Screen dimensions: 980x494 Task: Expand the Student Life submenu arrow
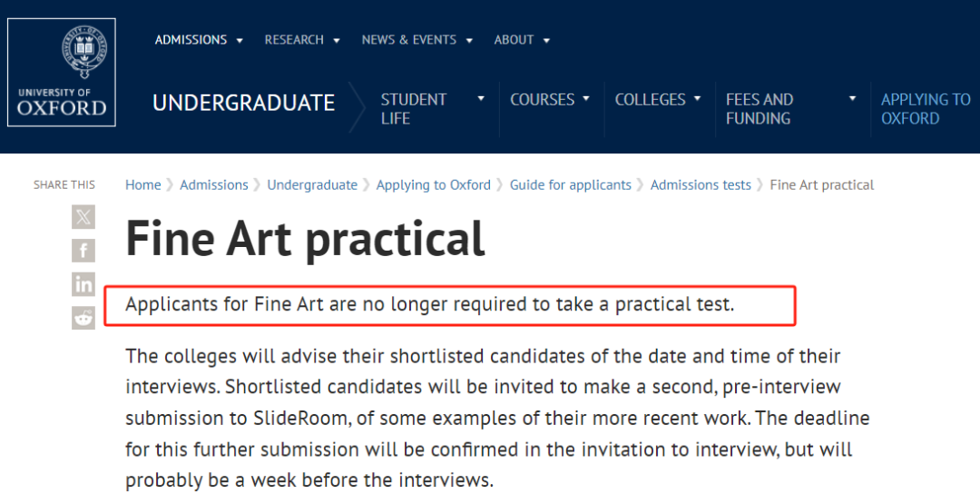point(481,99)
